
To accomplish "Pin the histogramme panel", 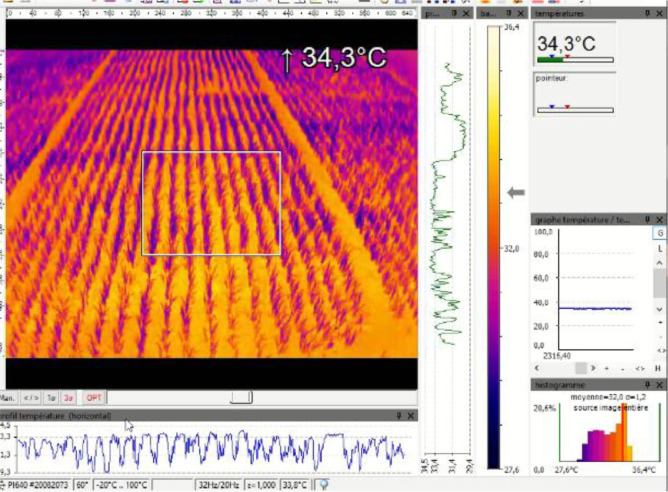I will [x=648, y=385].
